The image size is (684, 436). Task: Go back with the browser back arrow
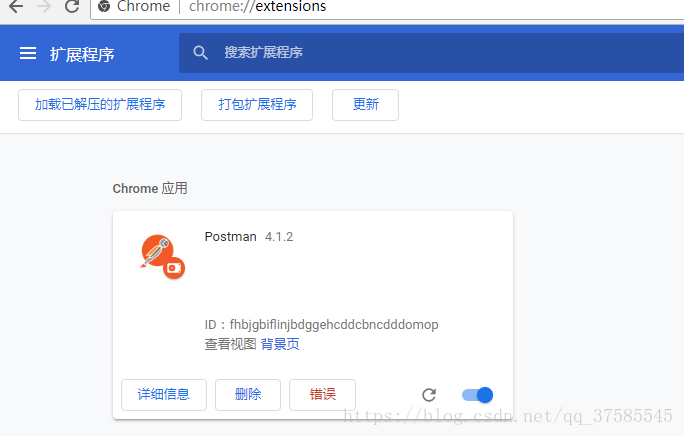[x=16, y=6]
